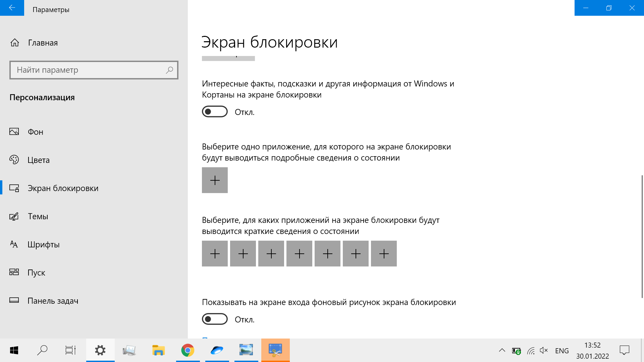Viewport: 644px width, 362px height.
Task: Click the settings page vertical scrollbar
Action: (642, 236)
